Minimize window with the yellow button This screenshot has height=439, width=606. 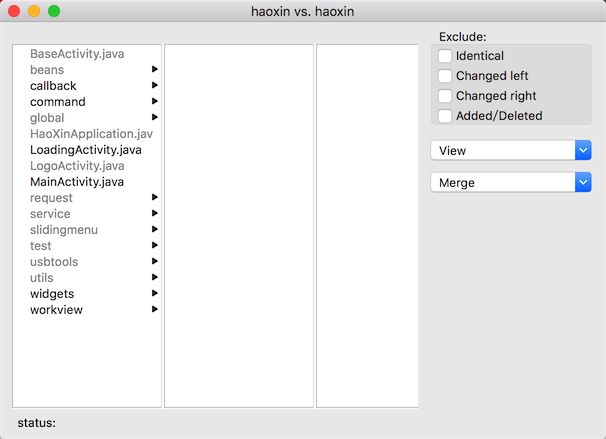tap(34, 11)
